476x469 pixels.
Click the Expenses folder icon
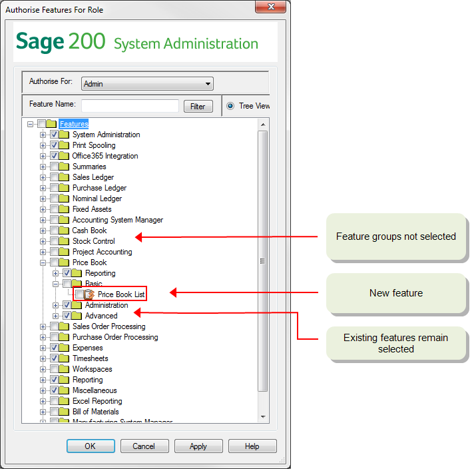pos(64,348)
